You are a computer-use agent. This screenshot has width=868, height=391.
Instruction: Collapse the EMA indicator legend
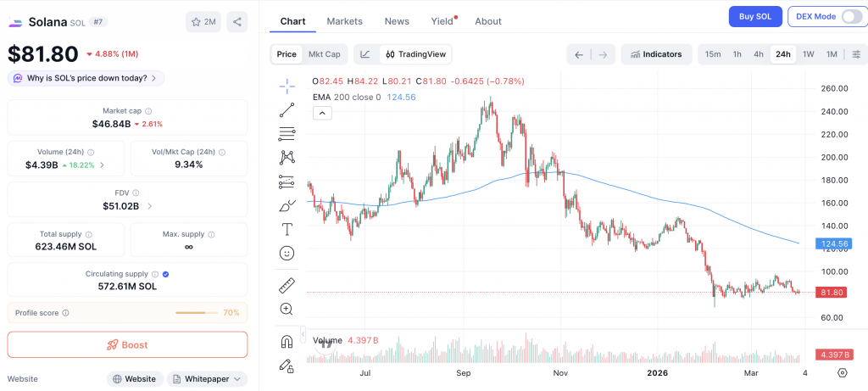tap(321, 114)
